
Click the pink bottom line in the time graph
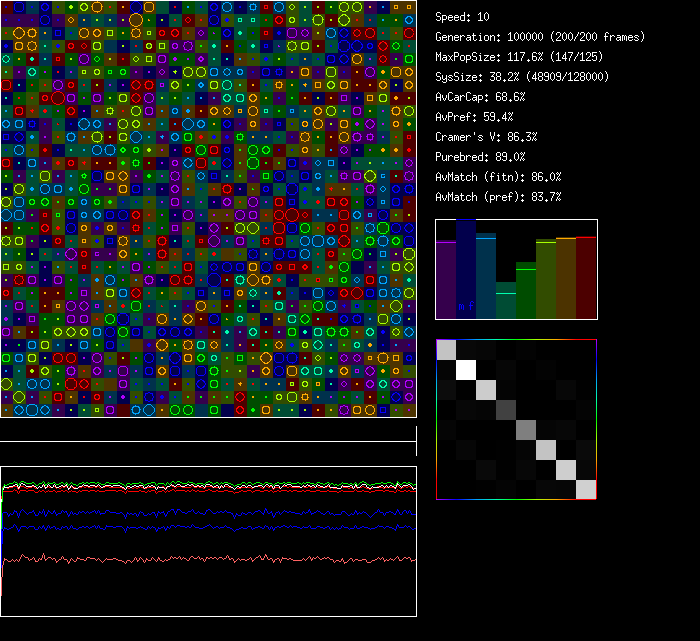(200, 559)
